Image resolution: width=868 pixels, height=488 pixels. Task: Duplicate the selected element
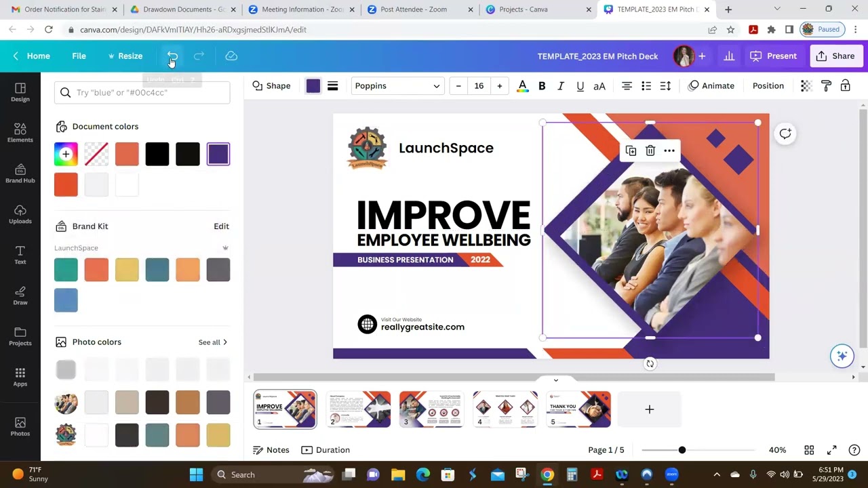point(631,150)
